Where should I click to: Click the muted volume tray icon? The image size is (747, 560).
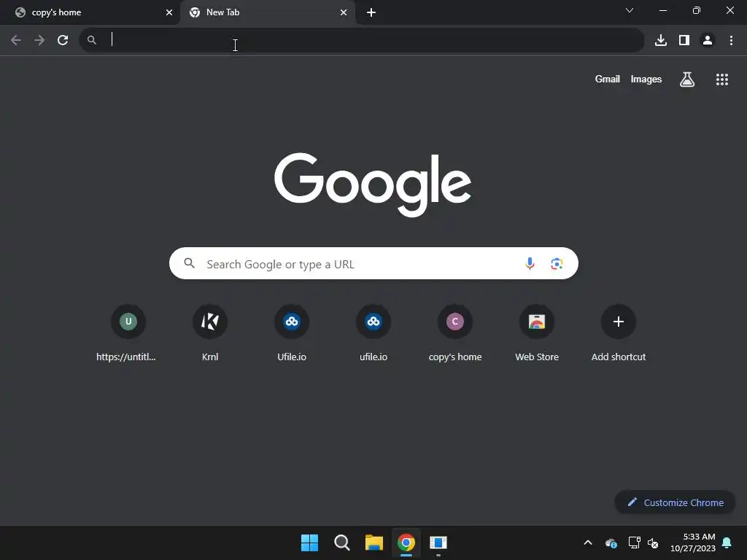[x=653, y=542]
